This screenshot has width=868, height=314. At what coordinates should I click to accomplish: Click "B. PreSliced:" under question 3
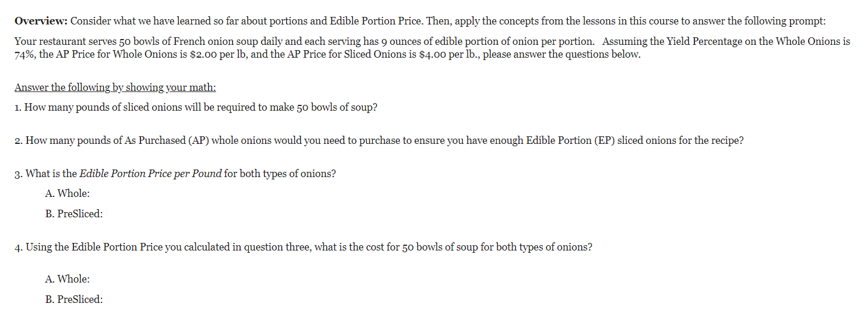click(74, 214)
